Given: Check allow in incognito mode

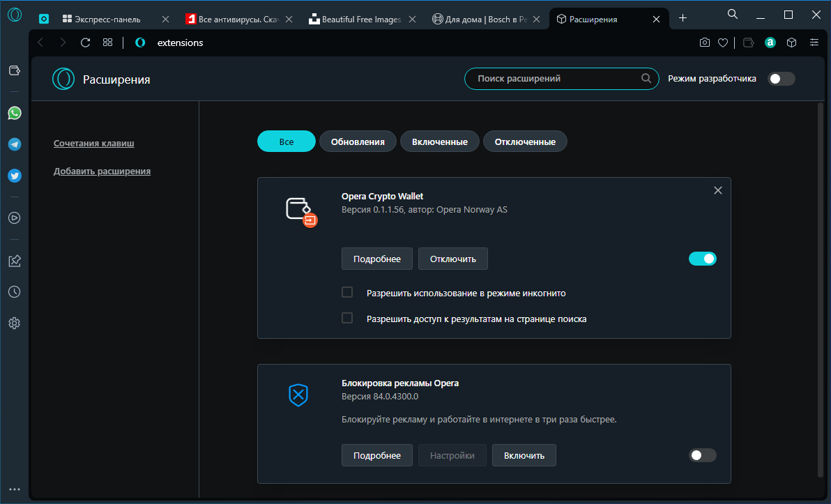Looking at the screenshot, I should (347, 292).
